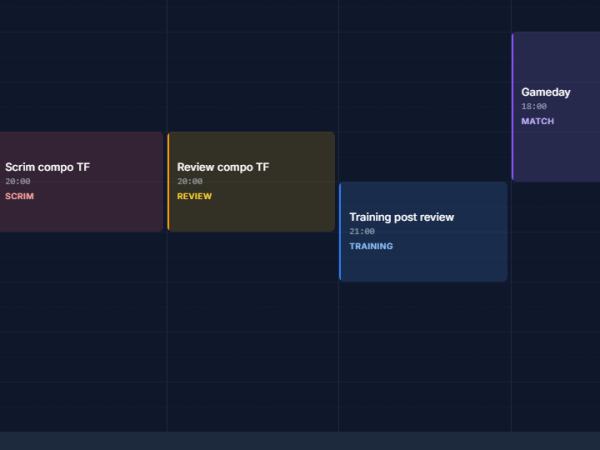Click the "Scrim compo TF" title text

point(47,167)
